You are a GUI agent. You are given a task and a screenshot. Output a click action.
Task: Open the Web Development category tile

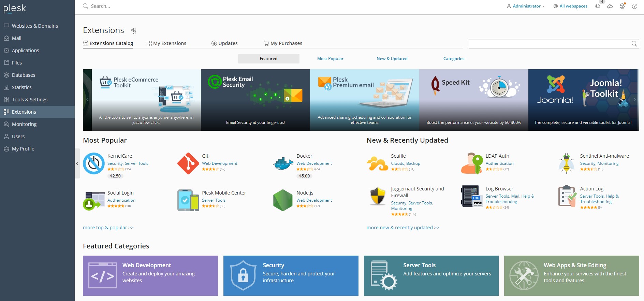(150, 276)
